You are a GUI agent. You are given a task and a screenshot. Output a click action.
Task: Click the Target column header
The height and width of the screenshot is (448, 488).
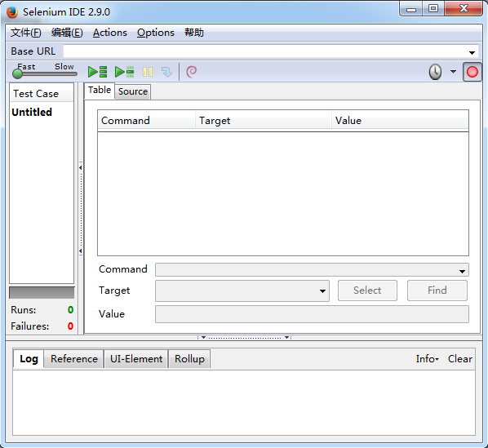point(264,121)
